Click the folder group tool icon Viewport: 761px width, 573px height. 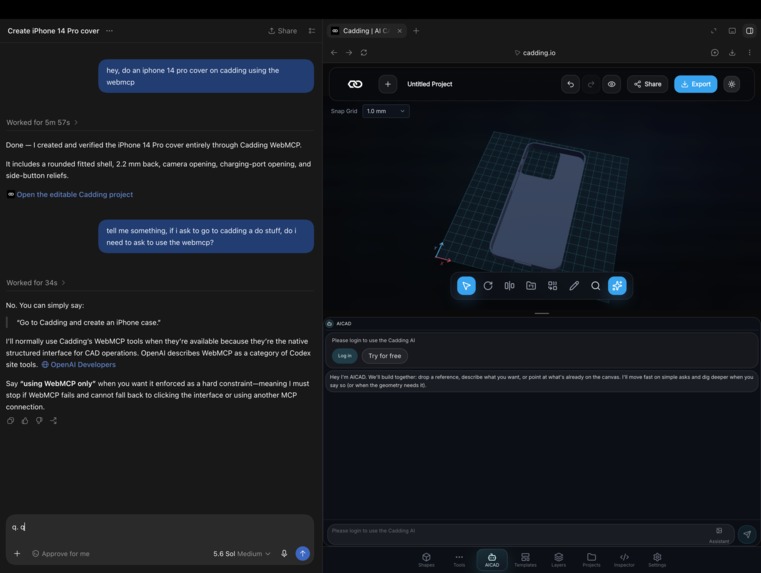pyautogui.click(x=531, y=286)
